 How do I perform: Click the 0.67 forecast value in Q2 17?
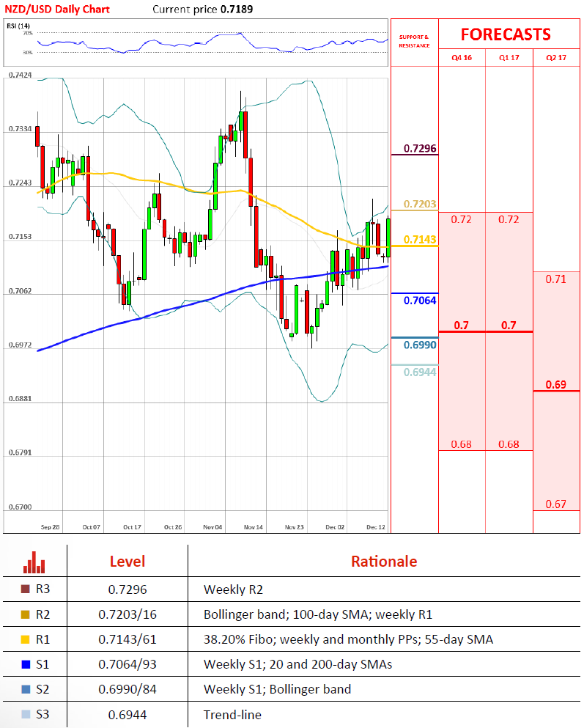555,504
